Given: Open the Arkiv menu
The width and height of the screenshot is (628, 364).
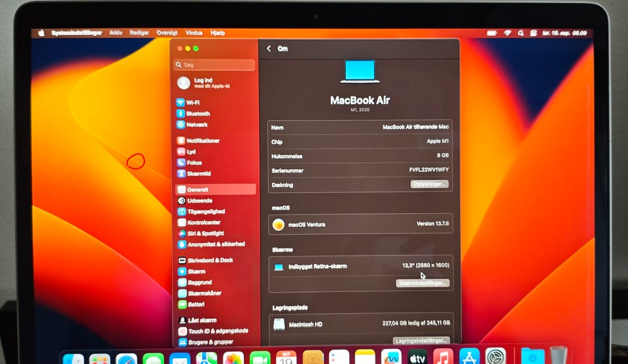Looking at the screenshot, I should [116, 33].
